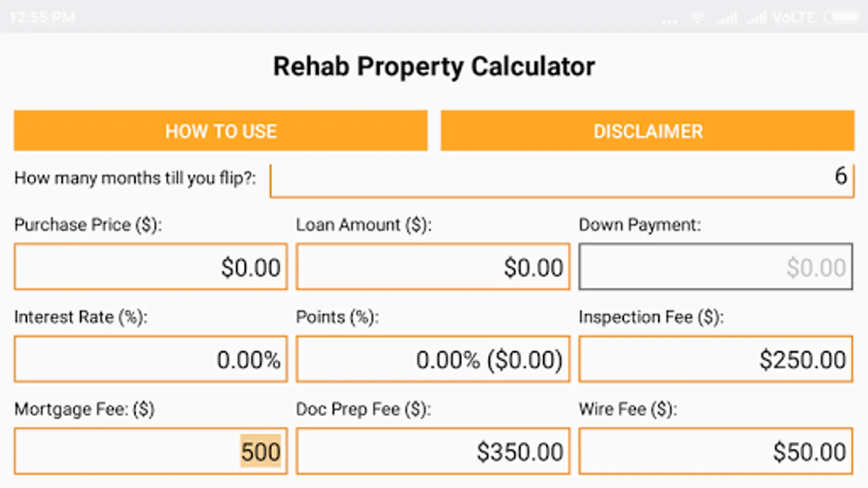Tap the 12:55 PM clock
The image size is (868, 488).
click(x=42, y=17)
